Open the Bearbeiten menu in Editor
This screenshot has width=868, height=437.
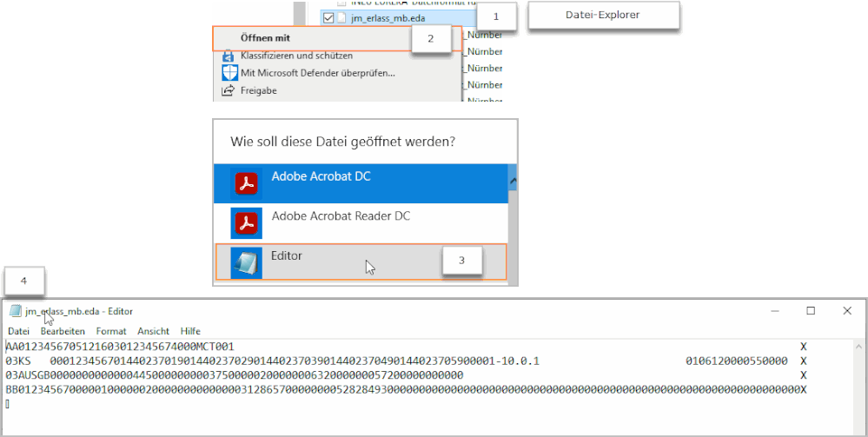click(x=63, y=331)
